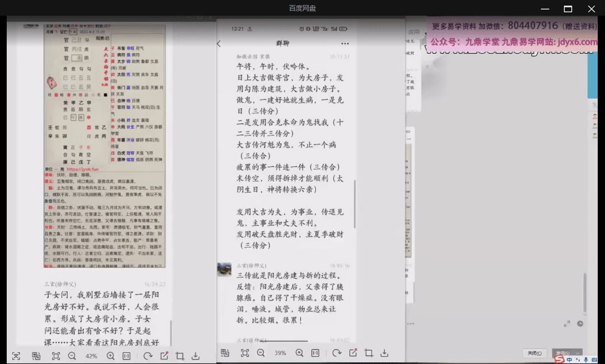Click the OCR text-recognition icon in left viewer
This screenshot has height=364, width=605.
[x=36, y=356]
